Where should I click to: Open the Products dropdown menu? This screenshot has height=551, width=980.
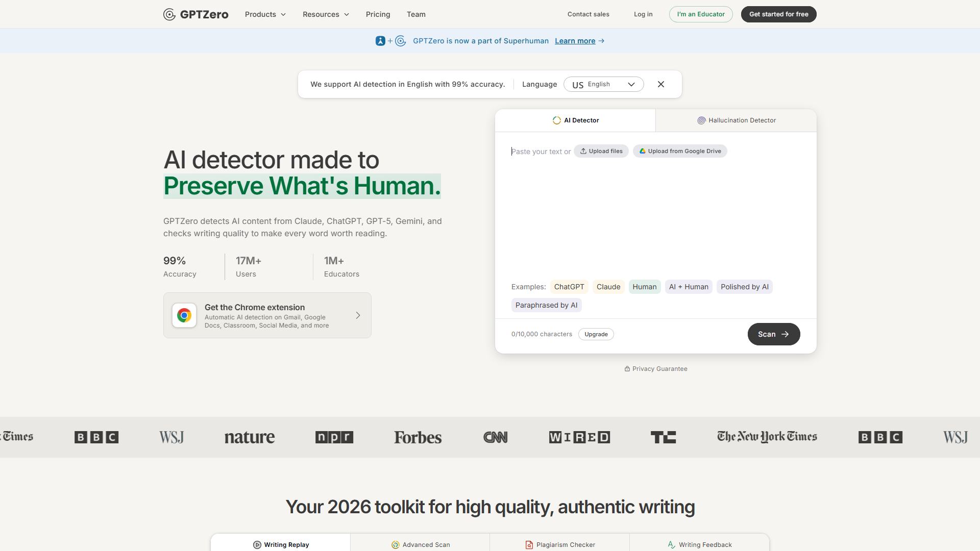(x=265, y=14)
